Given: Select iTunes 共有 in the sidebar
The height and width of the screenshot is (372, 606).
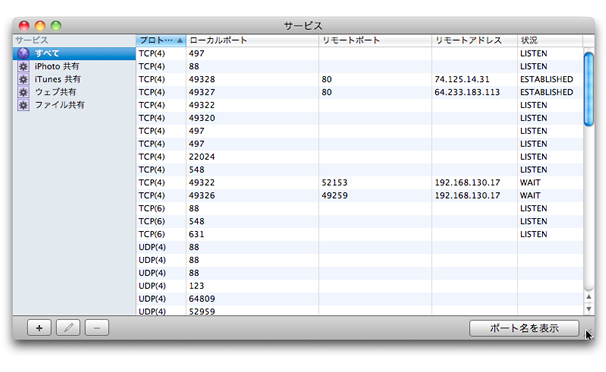Looking at the screenshot, I should (74, 79).
